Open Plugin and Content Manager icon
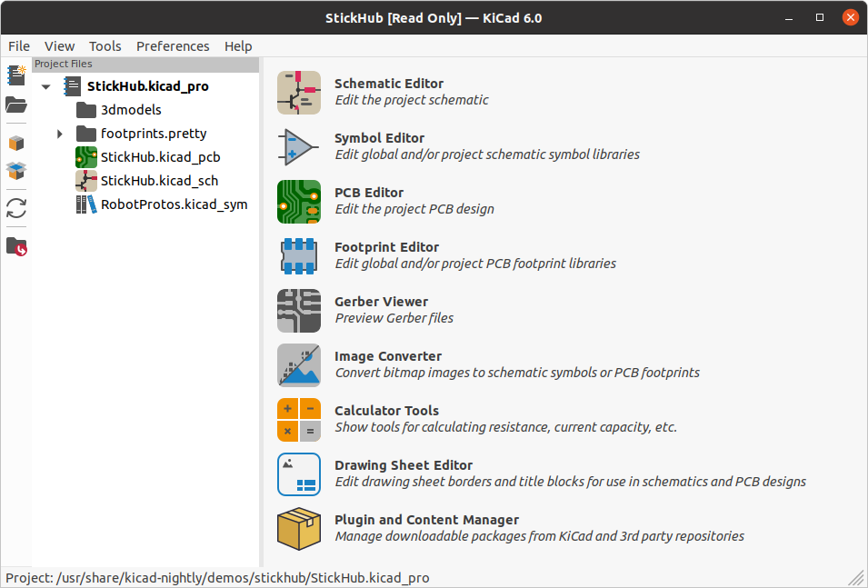The image size is (868, 588). [x=299, y=529]
